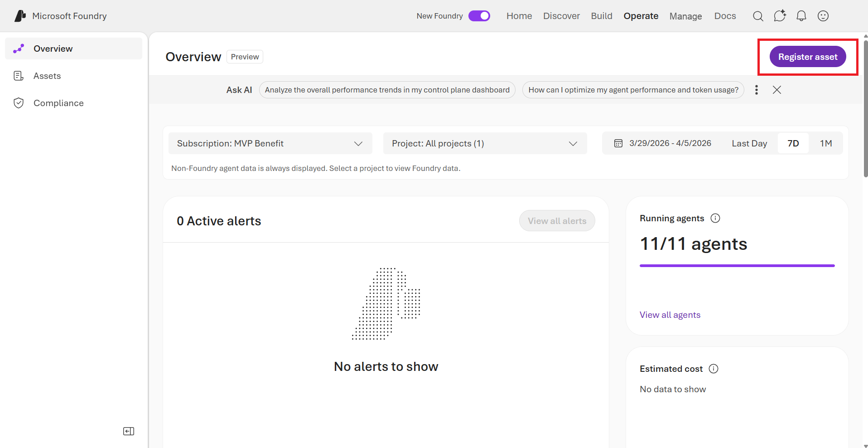Select the 1M time range

point(826,143)
